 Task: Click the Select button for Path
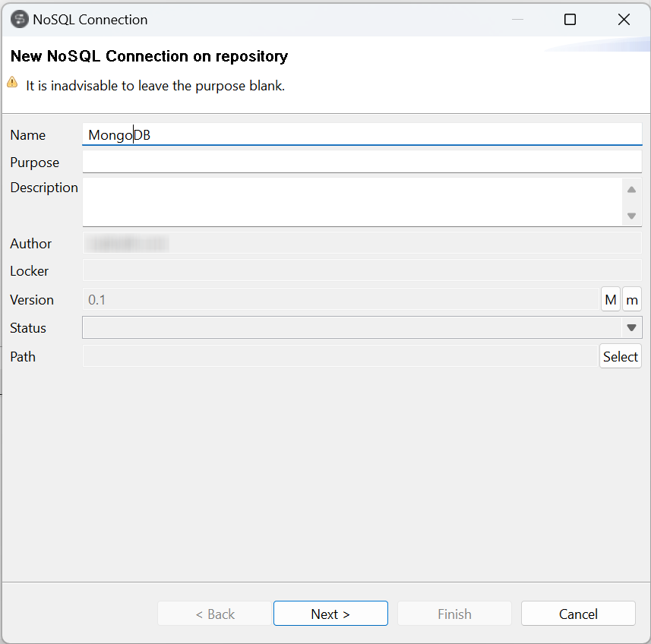[620, 355]
